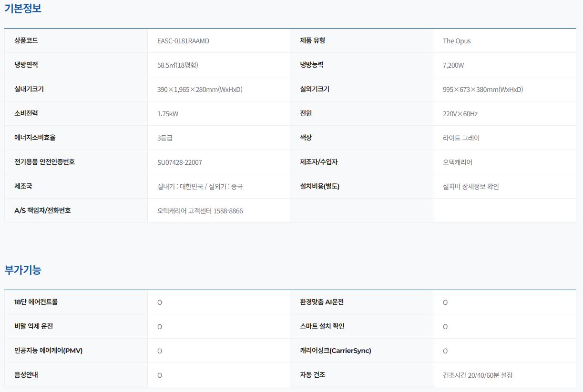
Task: Click the product type value The Opus
Action: (x=456, y=41)
